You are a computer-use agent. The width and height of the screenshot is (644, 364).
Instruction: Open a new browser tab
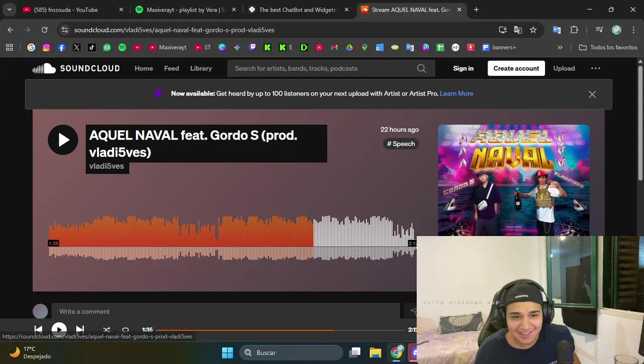click(476, 10)
